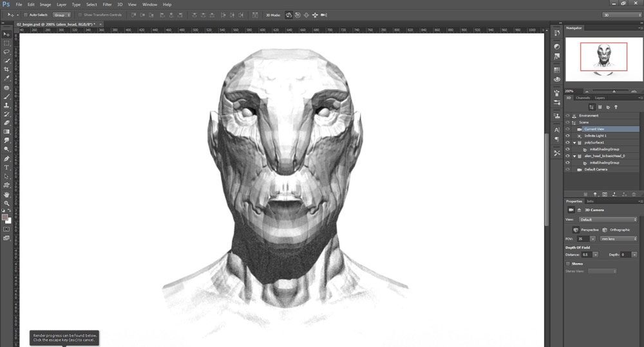
Task: Click the Rotate 3D object mode icon
Action: (289, 15)
